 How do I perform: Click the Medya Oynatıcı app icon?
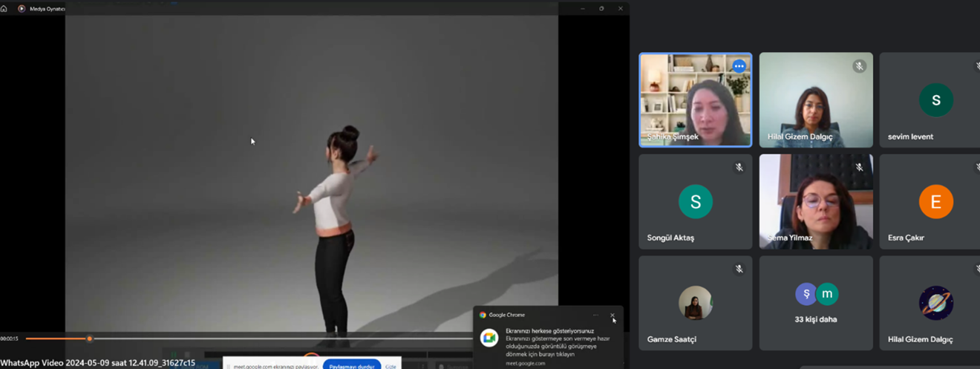[x=22, y=9]
